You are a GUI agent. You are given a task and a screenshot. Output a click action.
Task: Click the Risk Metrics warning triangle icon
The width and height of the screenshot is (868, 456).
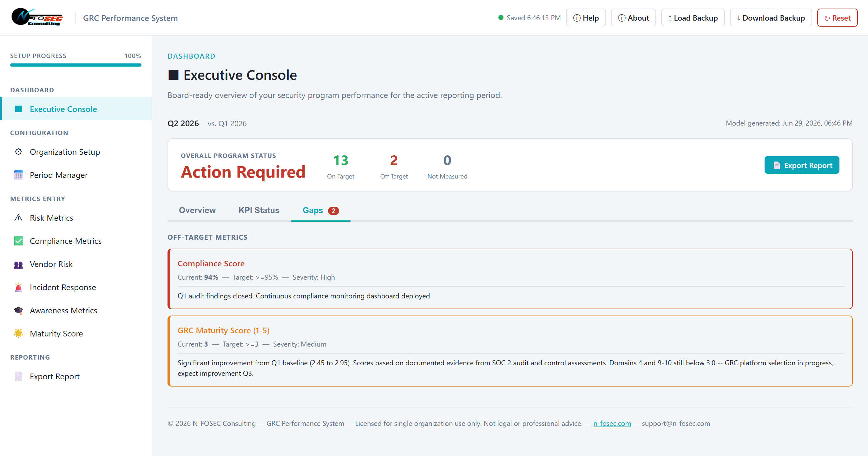tap(18, 218)
